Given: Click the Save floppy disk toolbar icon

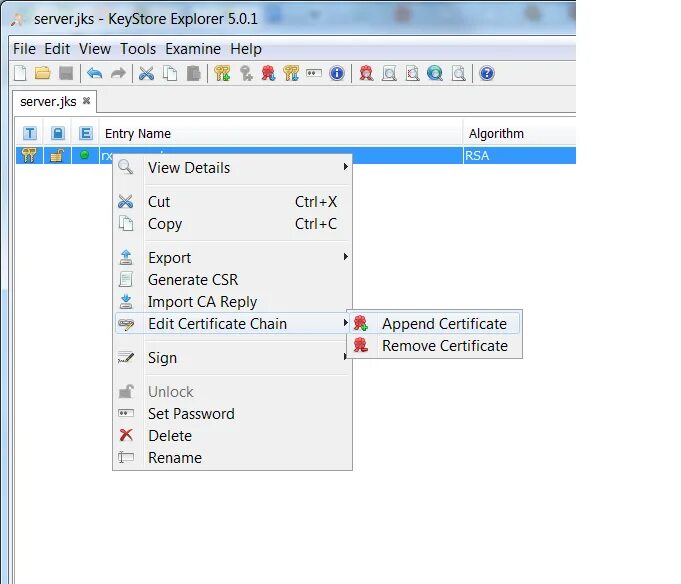Looking at the screenshot, I should [66, 73].
